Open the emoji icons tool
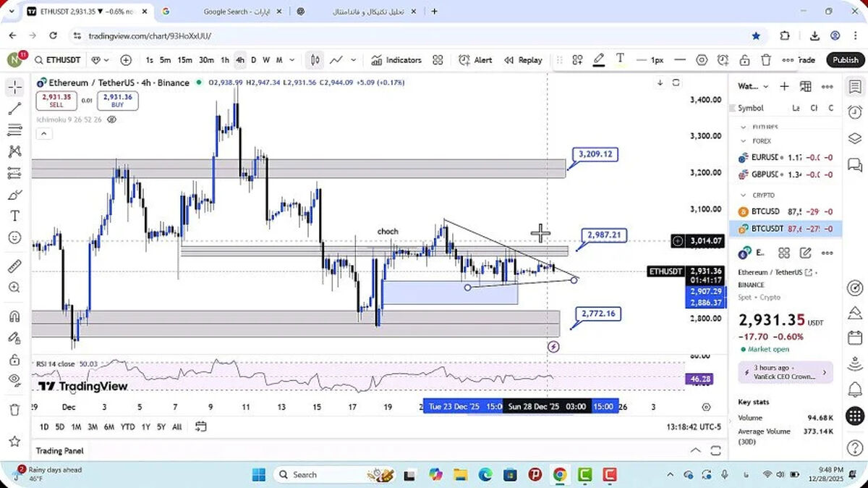 (x=14, y=237)
